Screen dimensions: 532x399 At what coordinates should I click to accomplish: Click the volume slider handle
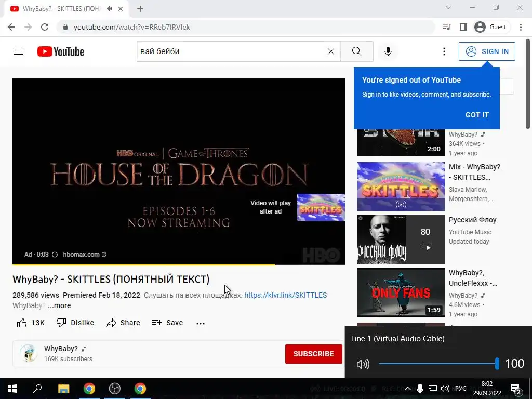(x=497, y=364)
